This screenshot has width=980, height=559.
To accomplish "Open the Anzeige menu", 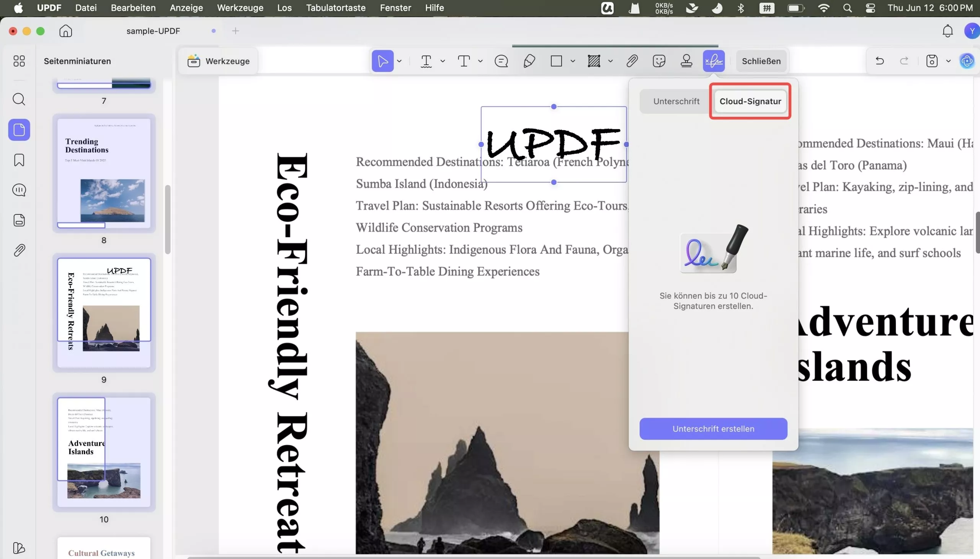I will pos(186,8).
